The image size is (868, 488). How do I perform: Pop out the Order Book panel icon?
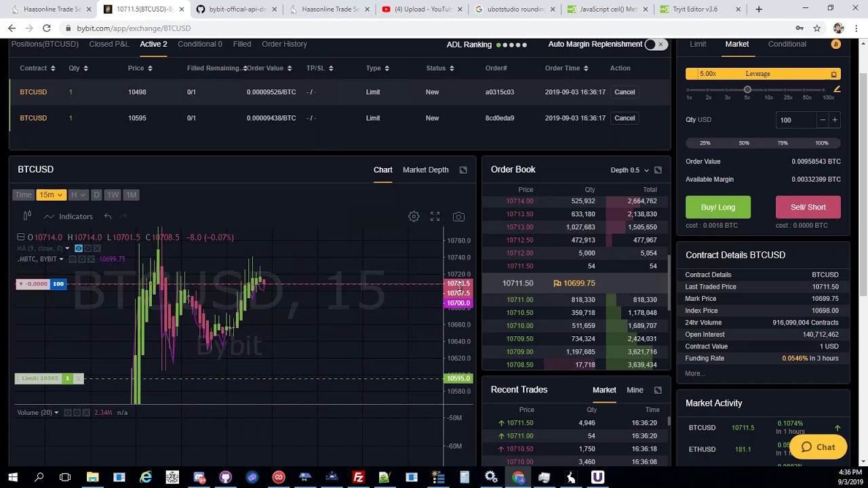(x=658, y=170)
